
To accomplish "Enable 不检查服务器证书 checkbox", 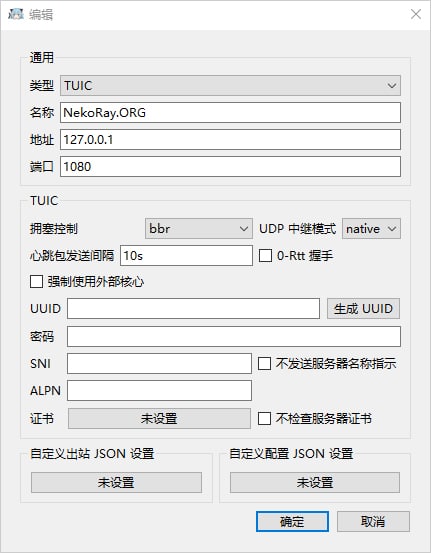I will 264,419.
